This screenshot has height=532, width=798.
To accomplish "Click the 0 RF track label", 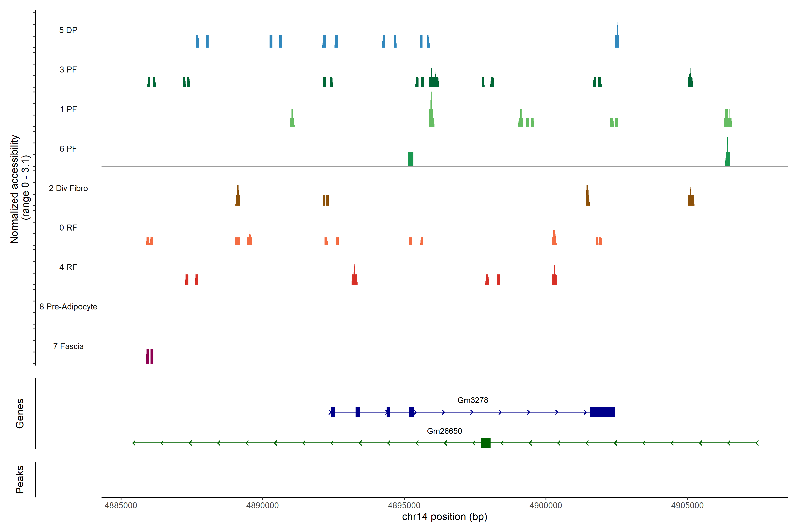I will (x=68, y=228).
